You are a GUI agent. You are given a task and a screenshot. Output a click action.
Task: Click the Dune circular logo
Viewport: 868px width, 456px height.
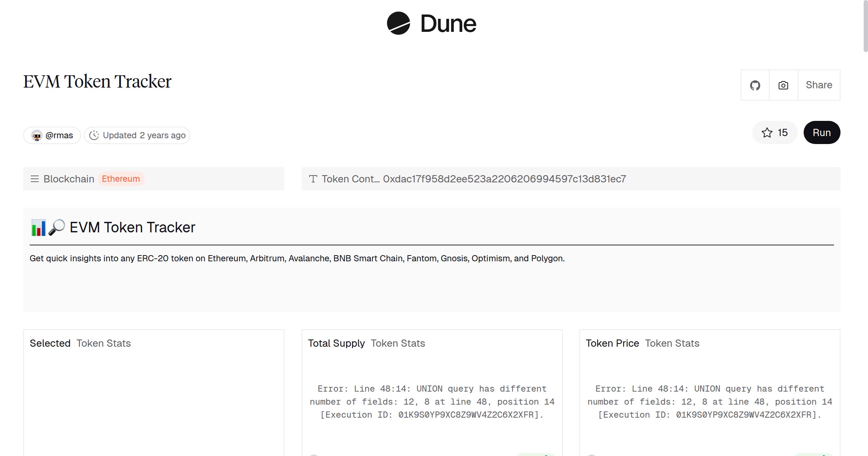398,23
